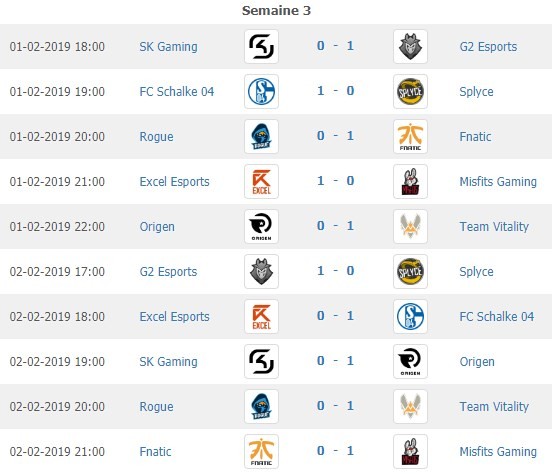The height and width of the screenshot is (475, 552).
Task: Click the Rogue logo in the Fnatic match
Action: [261, 136]
